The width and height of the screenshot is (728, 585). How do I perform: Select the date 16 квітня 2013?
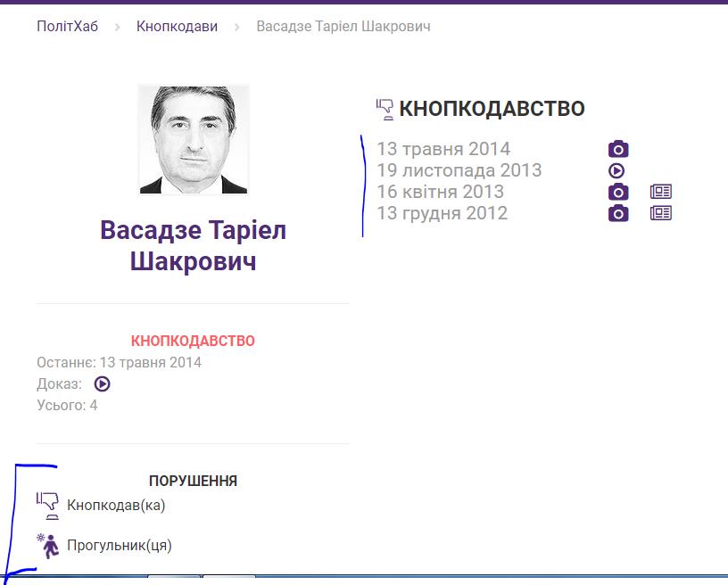coord(440,192)
